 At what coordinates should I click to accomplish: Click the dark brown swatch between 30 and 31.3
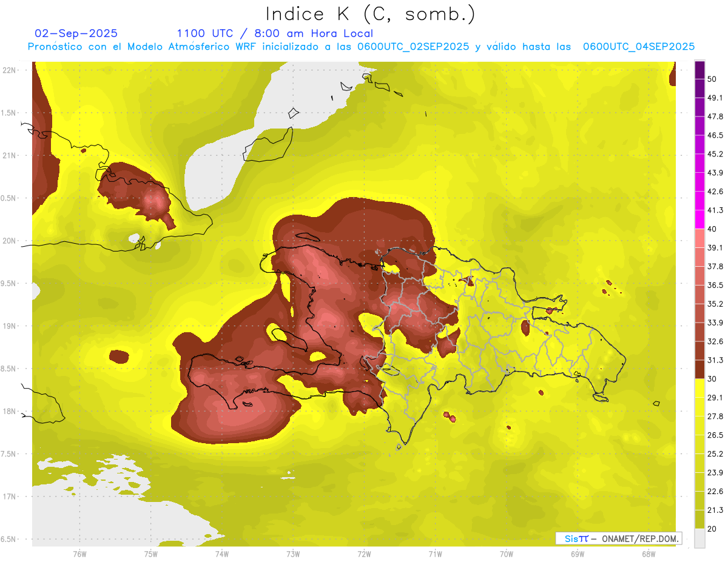pyautogui.click(x=699, y=370)
